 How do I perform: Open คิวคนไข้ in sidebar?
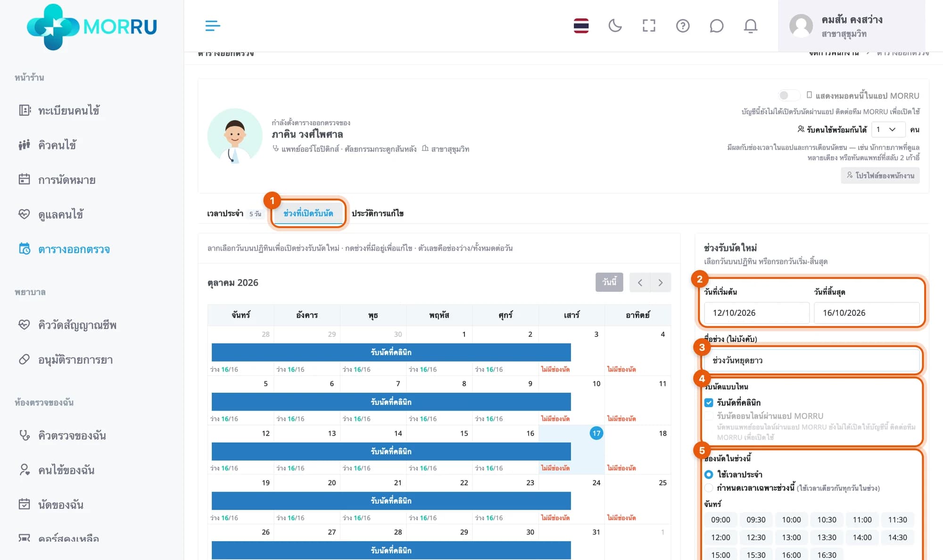[48, 145]
